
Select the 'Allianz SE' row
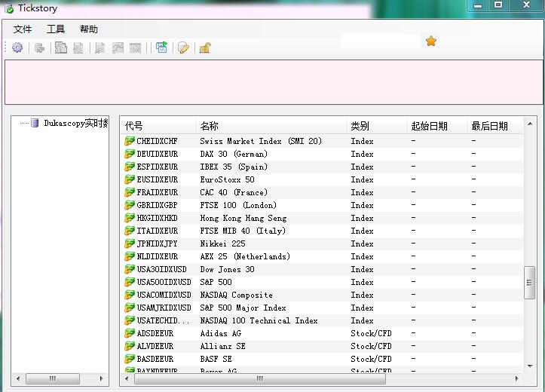tap(322, 346)
